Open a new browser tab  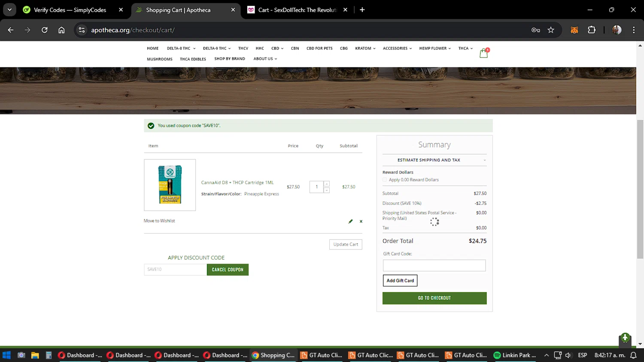pos(362,10)
